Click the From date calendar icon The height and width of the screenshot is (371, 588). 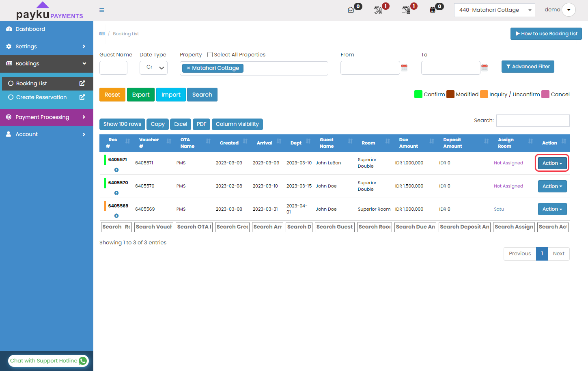(x=404, y=68)
